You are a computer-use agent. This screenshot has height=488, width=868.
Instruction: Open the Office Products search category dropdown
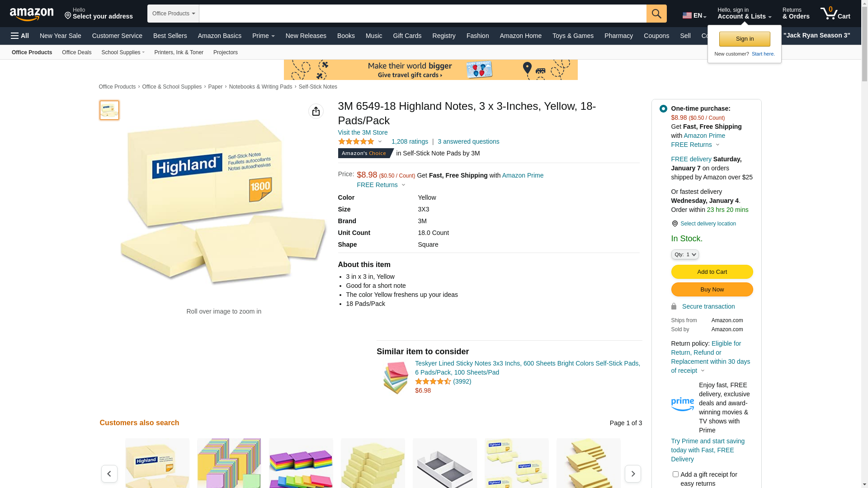(173, 14)
